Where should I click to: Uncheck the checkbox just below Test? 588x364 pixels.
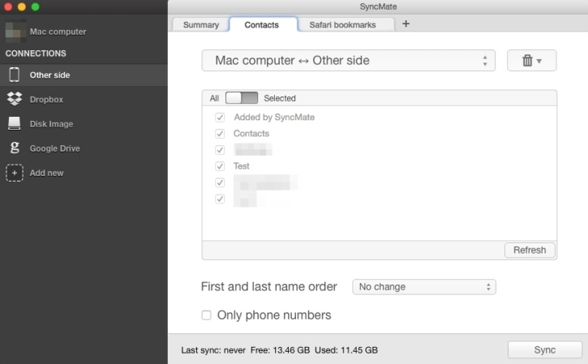click(220, 182)
